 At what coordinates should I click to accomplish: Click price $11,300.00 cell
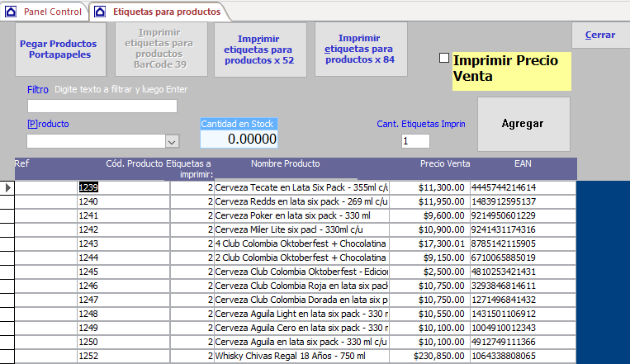(429, 187)
